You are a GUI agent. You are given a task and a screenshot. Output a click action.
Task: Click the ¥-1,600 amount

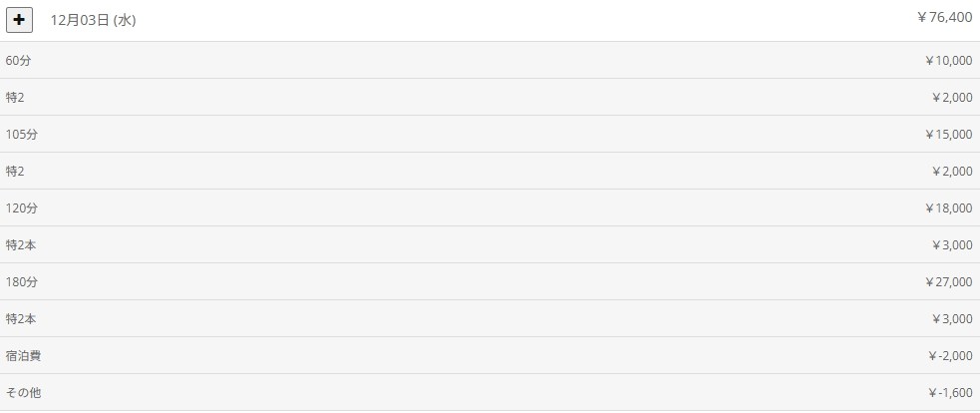coord(948,393)
